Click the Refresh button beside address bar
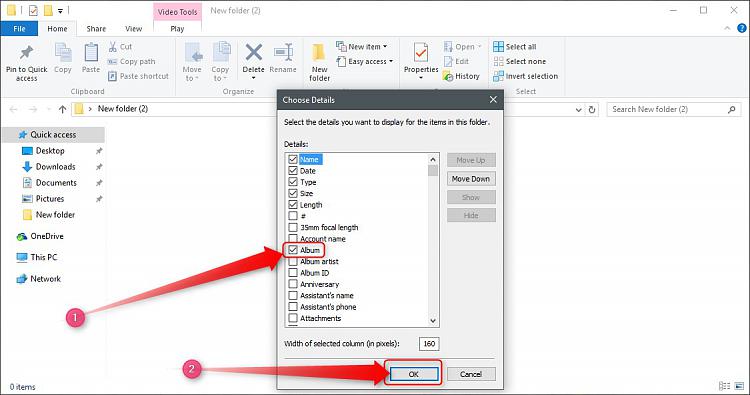Screen dimensions: 750x395 (592, 110)
